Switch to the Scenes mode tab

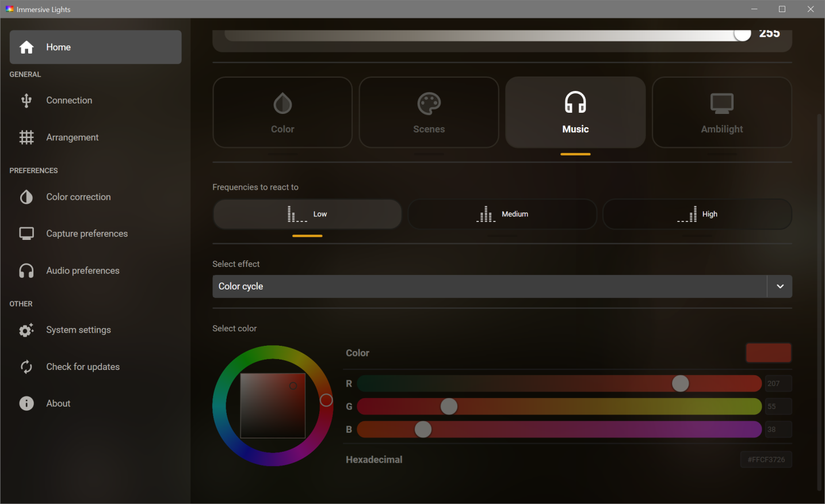pos(429,113)
